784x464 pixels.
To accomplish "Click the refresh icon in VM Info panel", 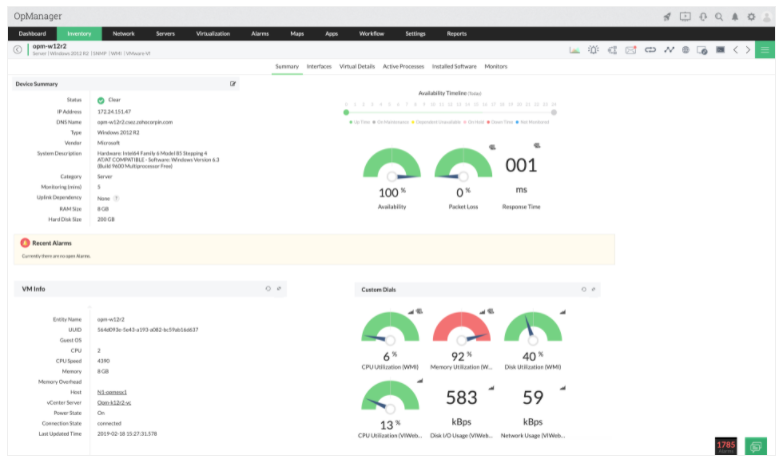I will click(x=268, y=288).
